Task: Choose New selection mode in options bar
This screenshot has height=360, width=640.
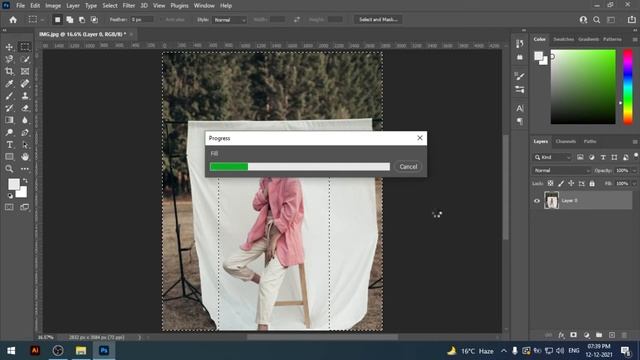Action: tap(57, 20)
